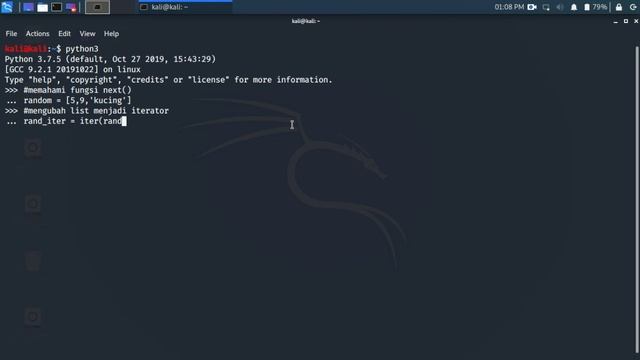Click the screen recorder camera tray icon
This screenshot has width=640, height=360.
click(x=532, y=7)
